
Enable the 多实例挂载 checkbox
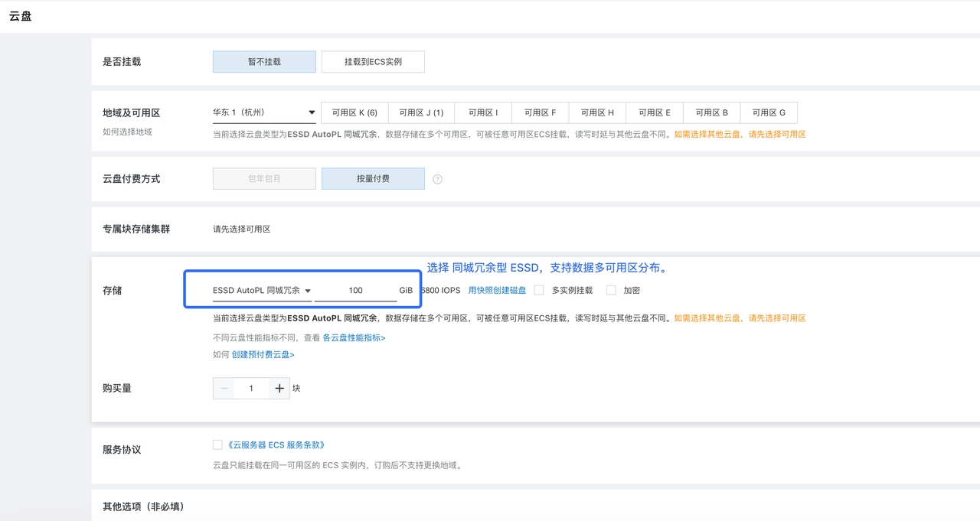539,291
